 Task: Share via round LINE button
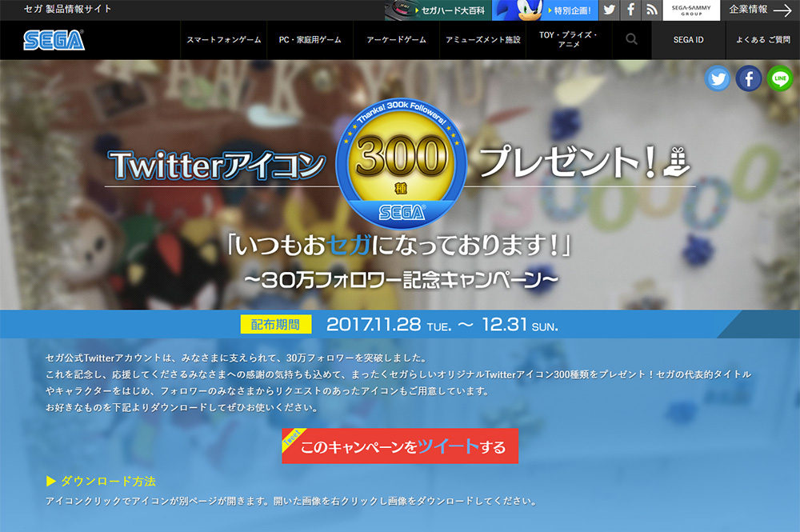[x=779, y=78]
